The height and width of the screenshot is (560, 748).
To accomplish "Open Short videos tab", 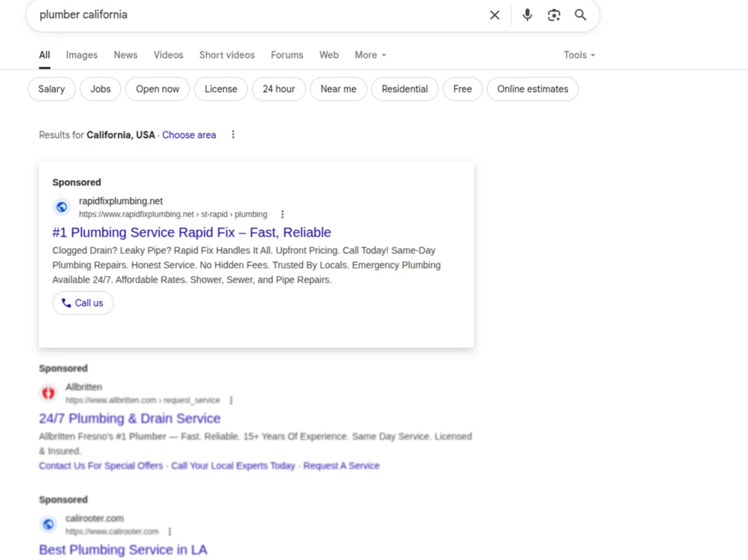I will tap(227, 55).
